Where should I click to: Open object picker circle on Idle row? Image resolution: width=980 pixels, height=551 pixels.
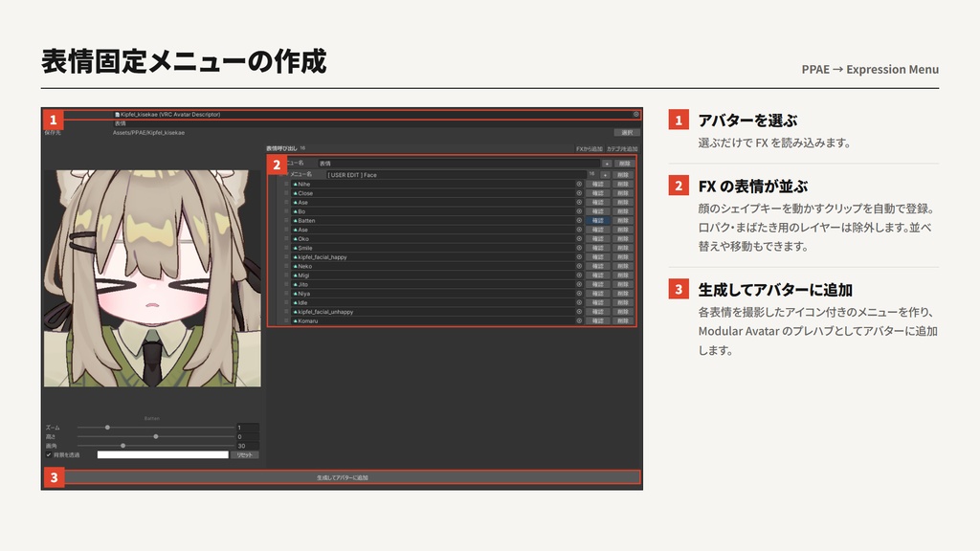(x=579, y=302)
